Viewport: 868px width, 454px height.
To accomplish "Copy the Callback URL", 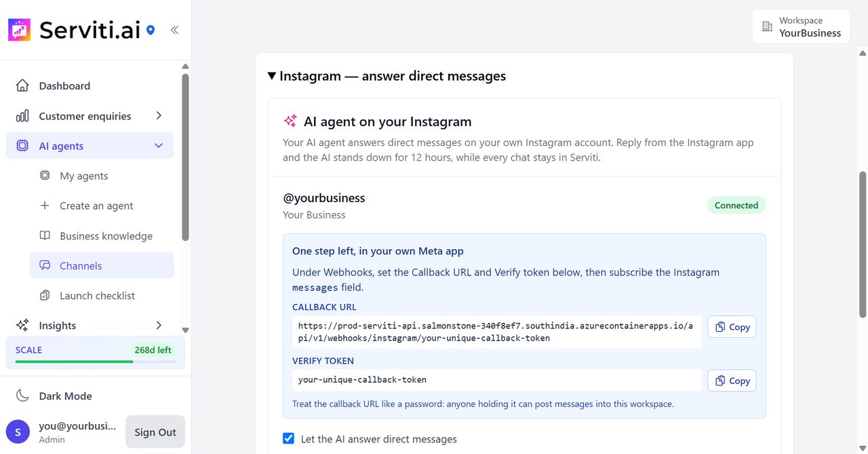I will click(x=732, y=326).
